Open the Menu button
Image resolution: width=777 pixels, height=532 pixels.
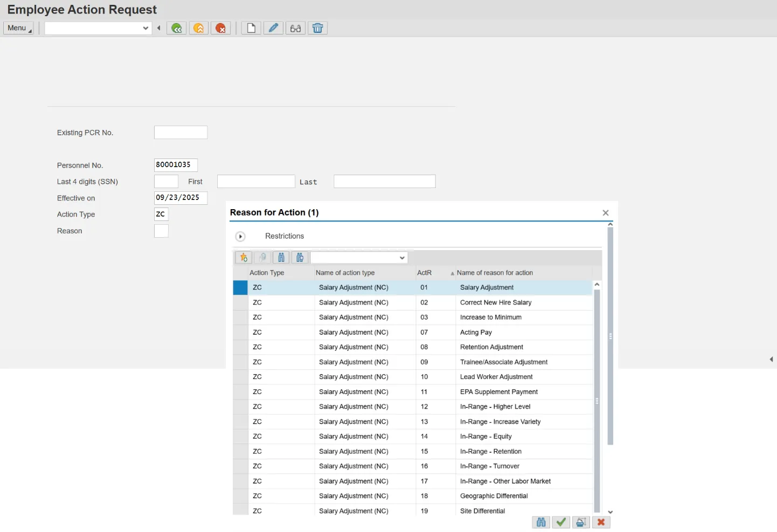[18, 28]
